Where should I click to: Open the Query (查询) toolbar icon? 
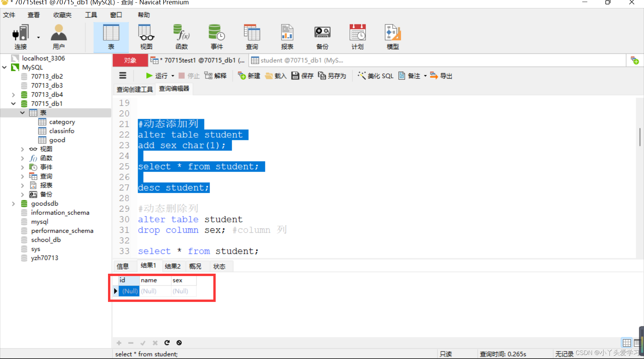pyautogui.click(x=252, y=37)
